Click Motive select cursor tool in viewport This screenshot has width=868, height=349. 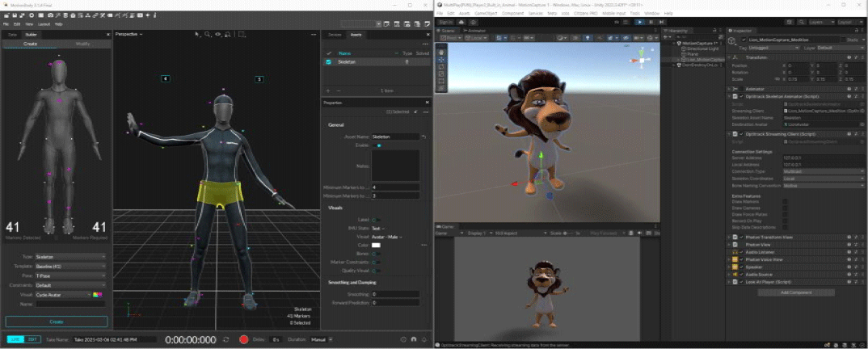[198, 34]
